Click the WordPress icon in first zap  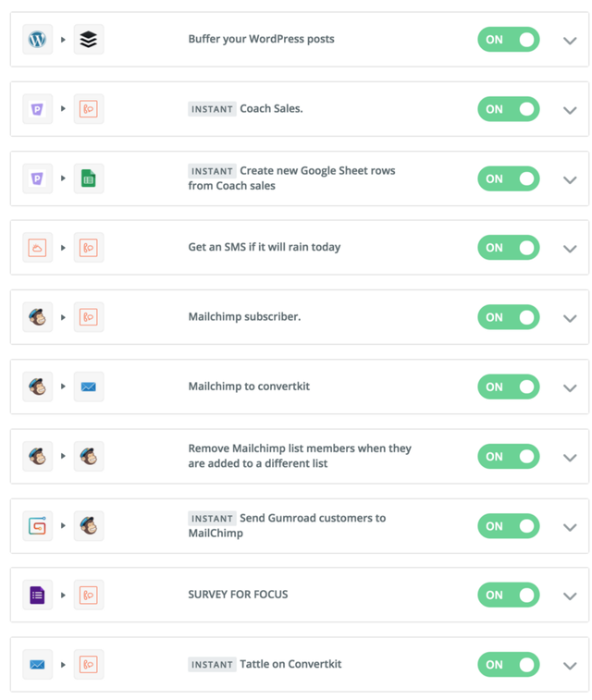tap(38, 39)
